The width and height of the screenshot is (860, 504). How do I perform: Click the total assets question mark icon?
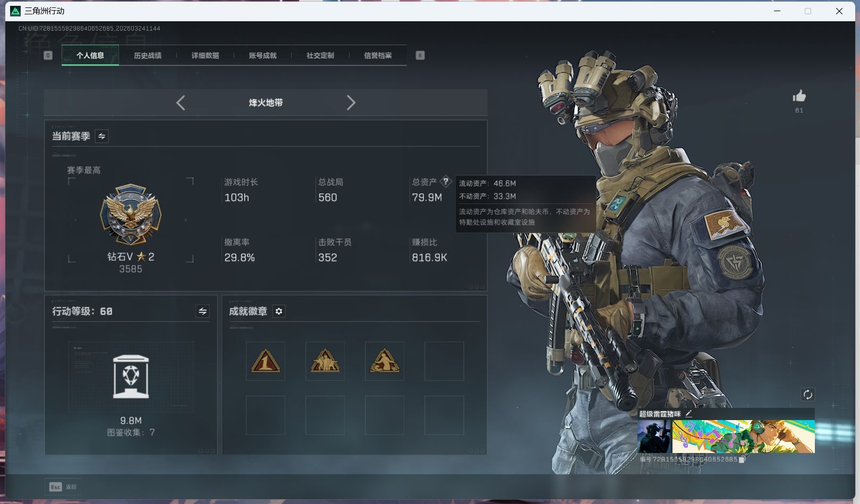tap(446, 182)
